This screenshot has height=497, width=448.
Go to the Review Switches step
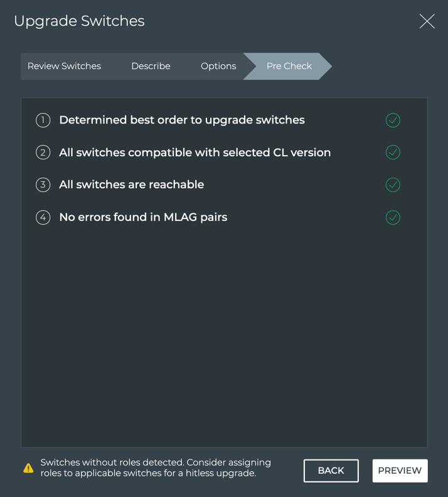click(x=64, y=66)
